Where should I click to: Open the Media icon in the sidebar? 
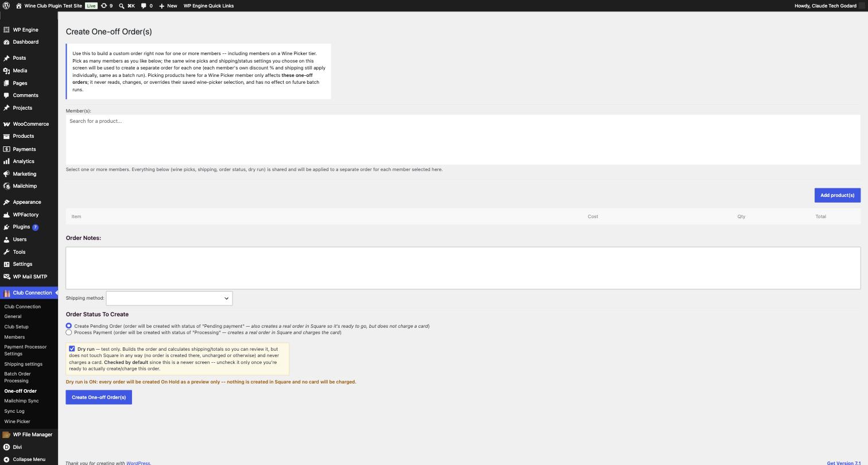click(6, 71)
